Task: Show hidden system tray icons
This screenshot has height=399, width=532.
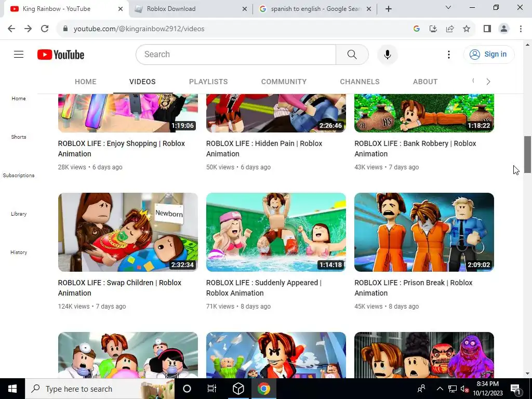Action: [440, 389]
